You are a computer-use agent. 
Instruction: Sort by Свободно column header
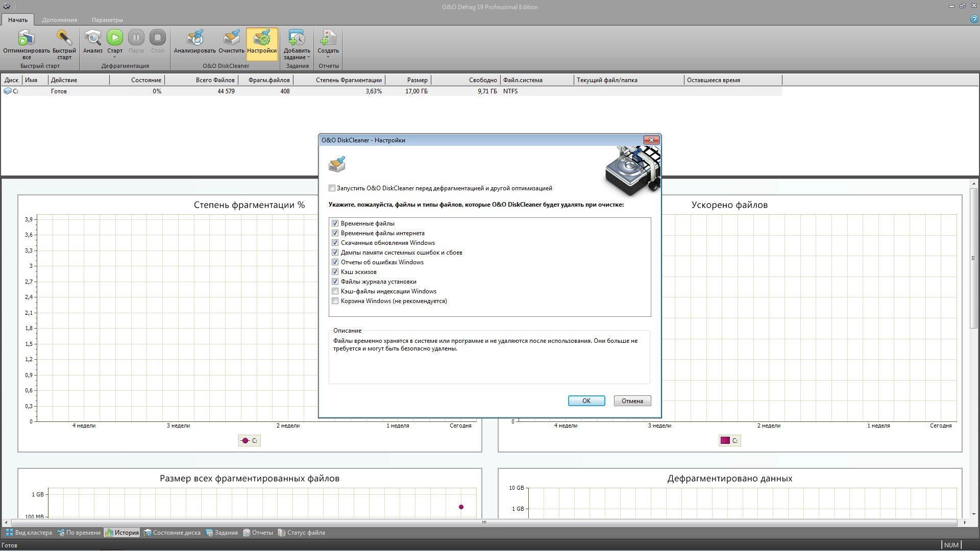pos(466,80)
